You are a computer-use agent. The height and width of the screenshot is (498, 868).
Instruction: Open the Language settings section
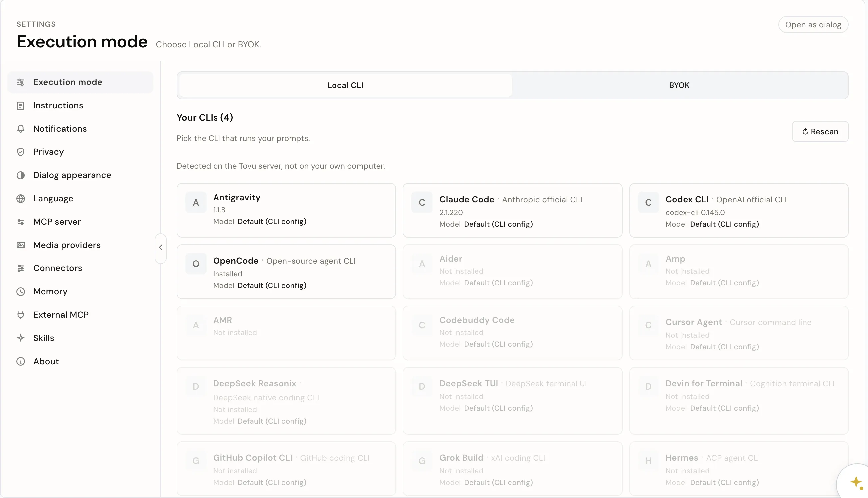[x=80, y=198]
